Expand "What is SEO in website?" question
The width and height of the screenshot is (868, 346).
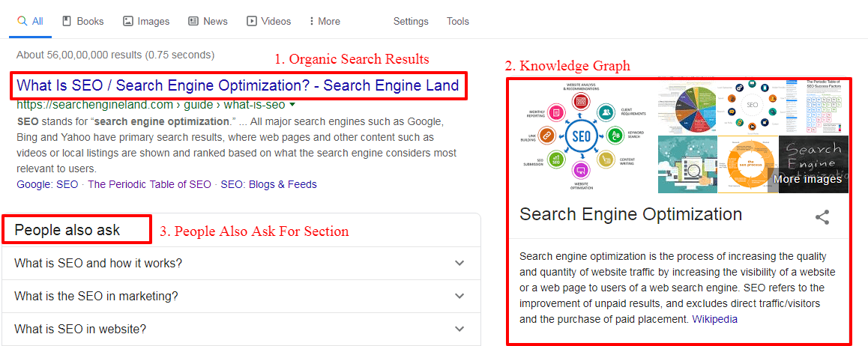point(241,330)
